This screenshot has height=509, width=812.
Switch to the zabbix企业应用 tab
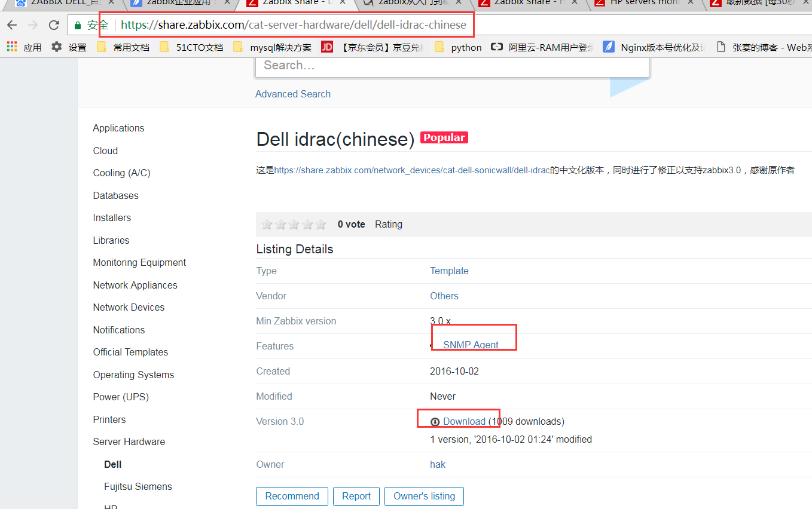pos(179,3)
